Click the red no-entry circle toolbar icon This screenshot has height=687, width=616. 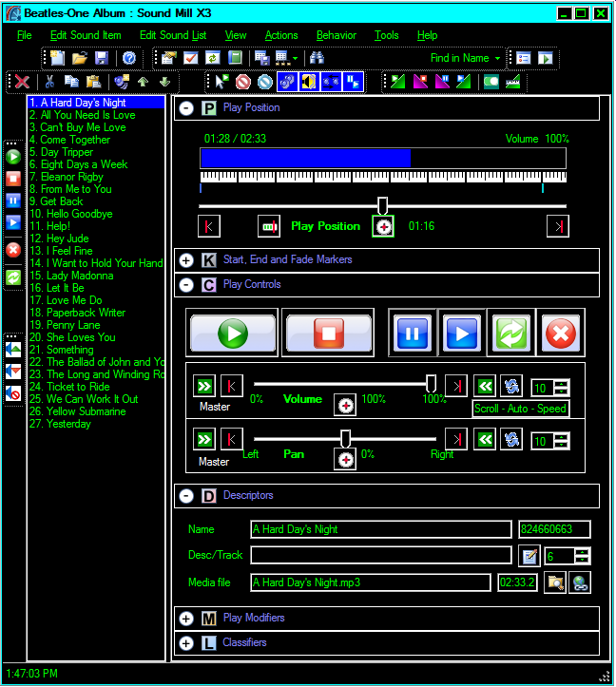(243, 82)
